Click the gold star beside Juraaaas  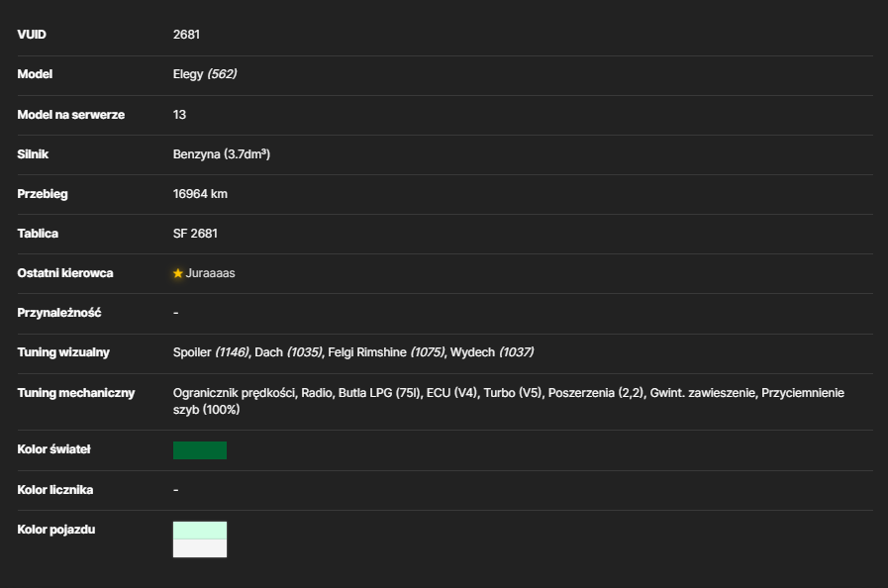(x=178, y=273)
